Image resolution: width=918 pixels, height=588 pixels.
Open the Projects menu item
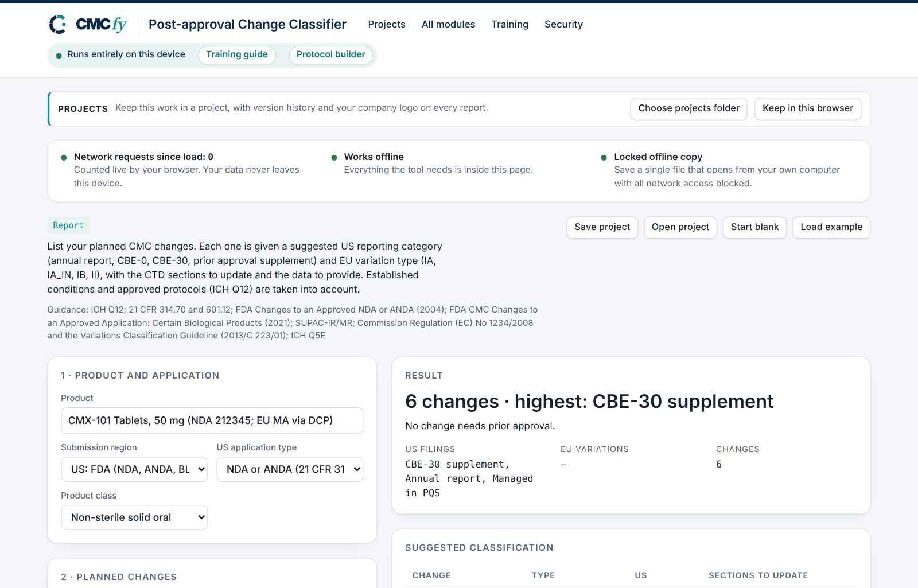[x=387, y=24]
